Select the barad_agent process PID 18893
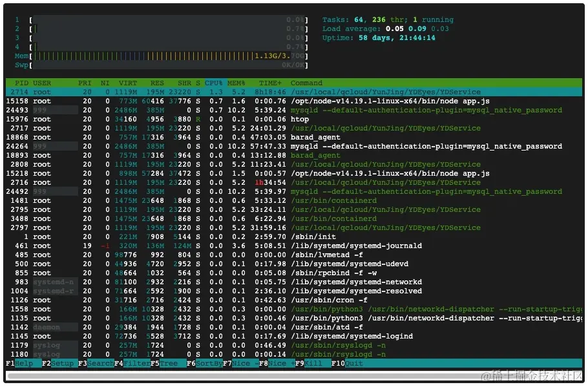Viewport: 588px width, 387px height. pos(294,155)
